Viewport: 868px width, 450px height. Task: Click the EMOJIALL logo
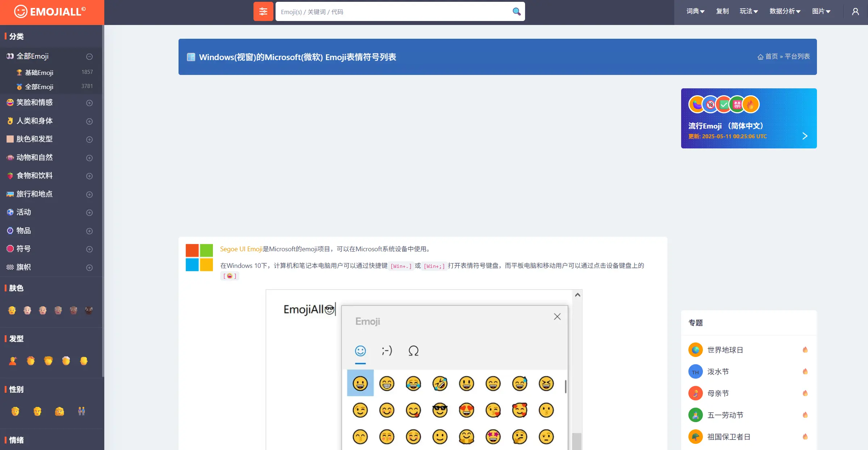click(50, 12)
